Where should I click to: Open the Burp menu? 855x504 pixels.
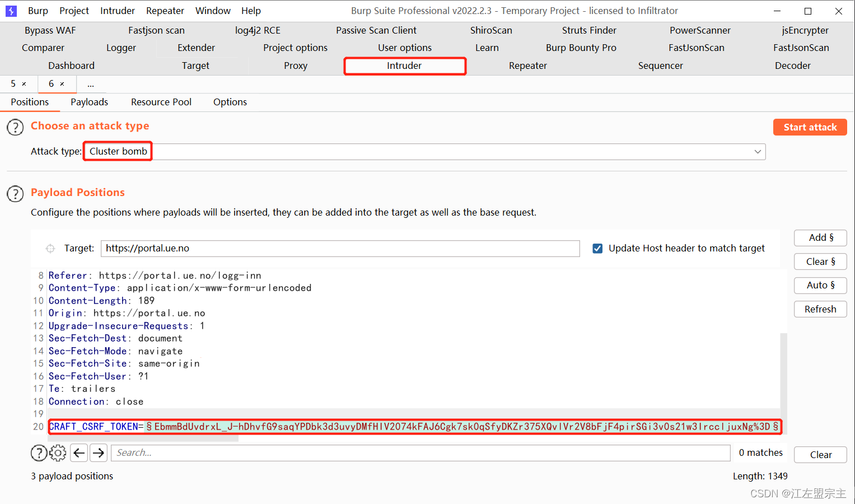pyautogui.click(x=38, y=11)
